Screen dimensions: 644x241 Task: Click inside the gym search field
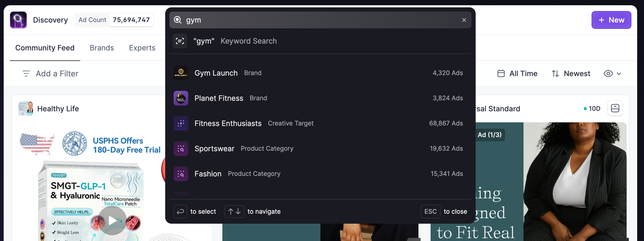pos(320,20)
